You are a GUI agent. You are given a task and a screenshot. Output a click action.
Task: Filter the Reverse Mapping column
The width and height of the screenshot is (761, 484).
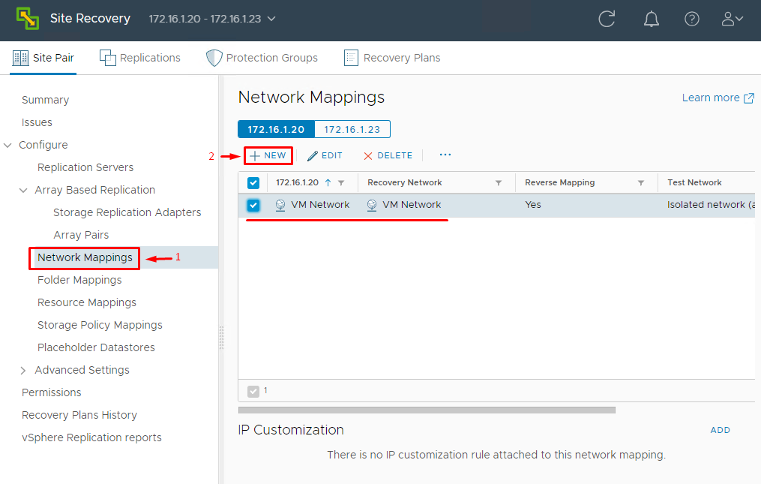pyautogui.click(x=641, y=183)
